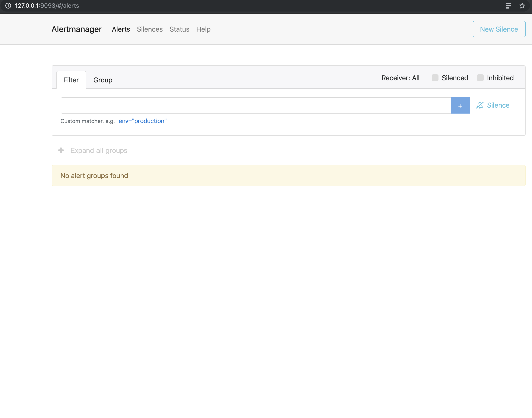Open the Status page
Screen dimensions: 532x418
point(180,29)
